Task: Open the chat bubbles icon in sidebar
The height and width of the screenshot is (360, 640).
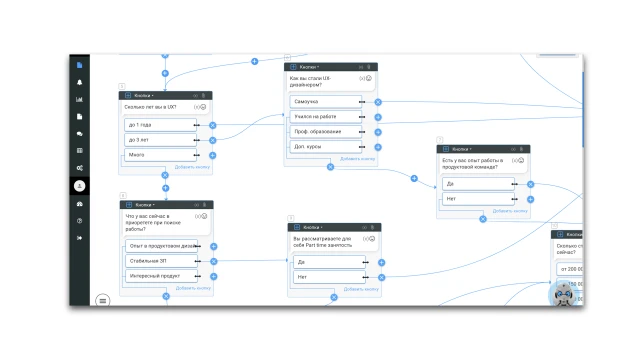Action: [80, 134]
